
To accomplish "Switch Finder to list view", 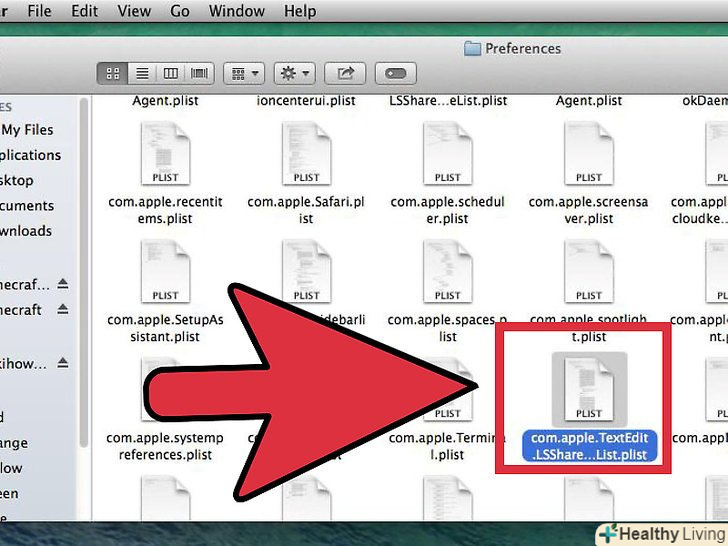I will (x=142, y=73).
